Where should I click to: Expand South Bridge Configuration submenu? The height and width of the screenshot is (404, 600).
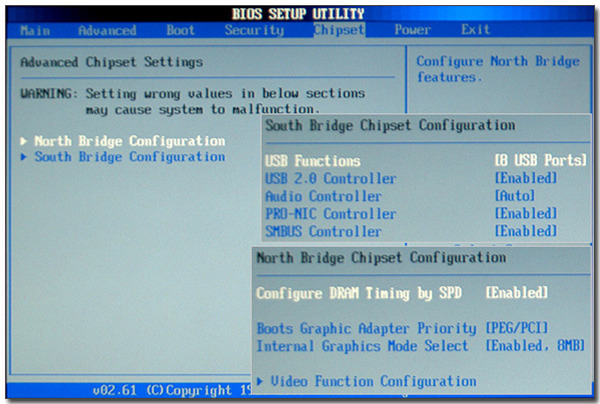coord(129,157)
